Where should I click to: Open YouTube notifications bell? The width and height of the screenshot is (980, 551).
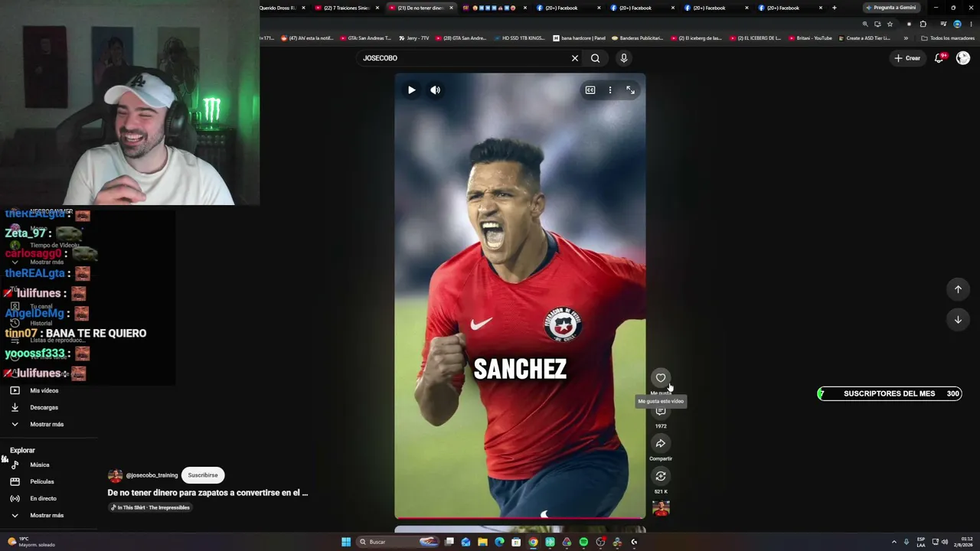pyautogui.click(x=939, y=58)
